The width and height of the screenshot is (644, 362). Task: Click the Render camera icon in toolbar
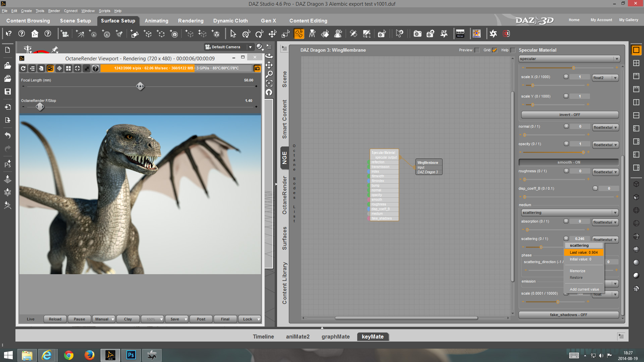[x=417, y=34]
